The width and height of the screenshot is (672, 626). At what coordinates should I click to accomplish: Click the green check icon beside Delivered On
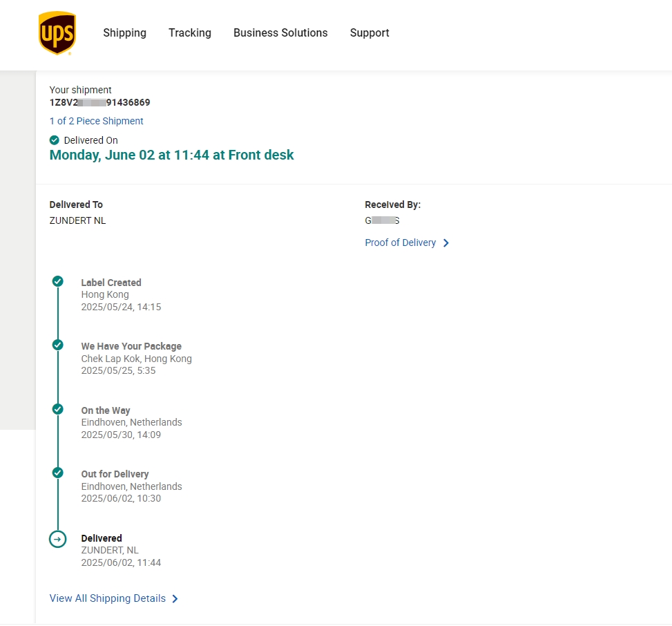tap(55, 140)
